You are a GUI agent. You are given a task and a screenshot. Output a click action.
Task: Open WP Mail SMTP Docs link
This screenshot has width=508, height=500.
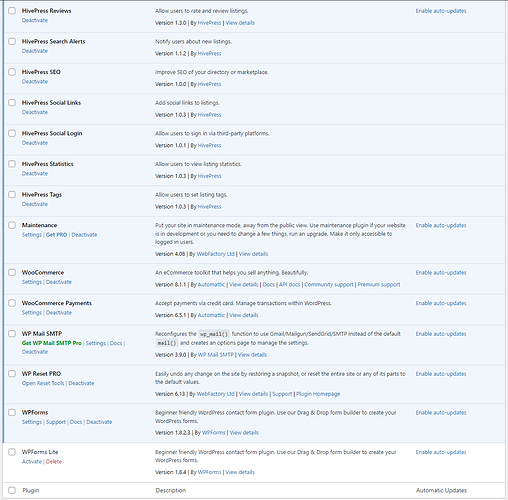coord(116,343)
